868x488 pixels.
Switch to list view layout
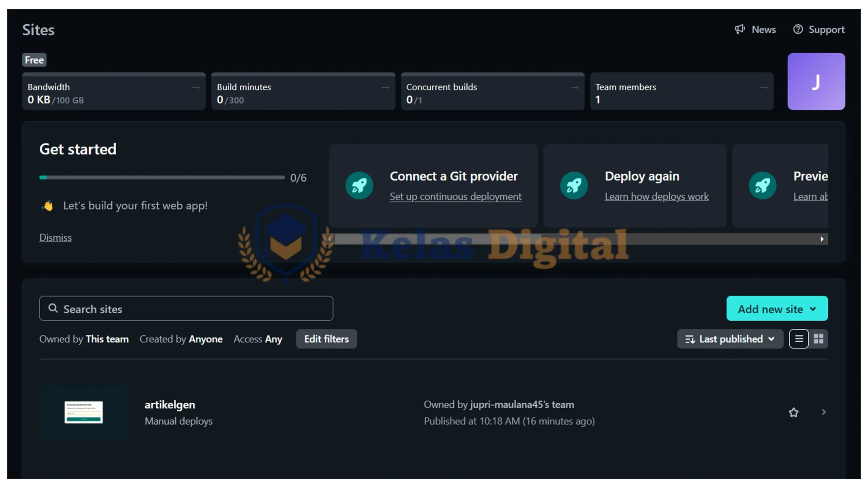point(799,339)
